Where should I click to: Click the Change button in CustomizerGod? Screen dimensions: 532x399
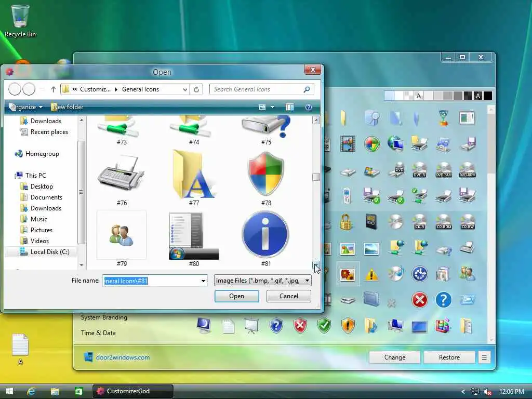tap(395, 357)
